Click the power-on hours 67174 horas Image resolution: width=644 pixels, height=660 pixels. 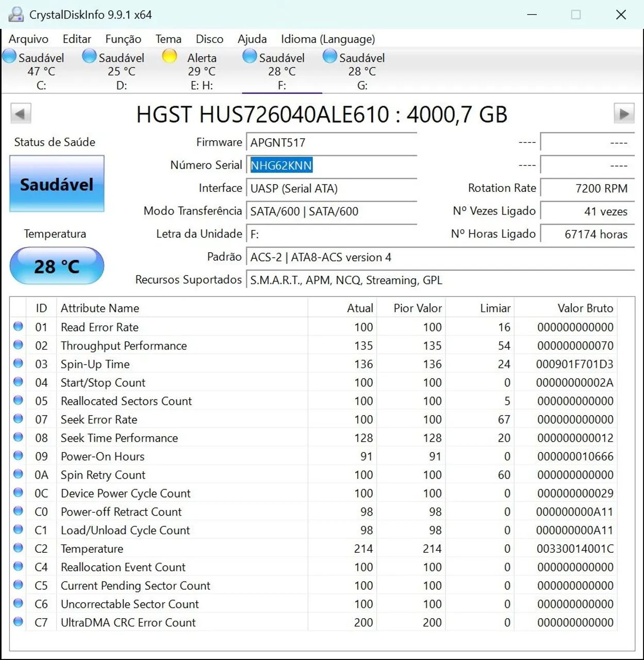coord(587,234)
